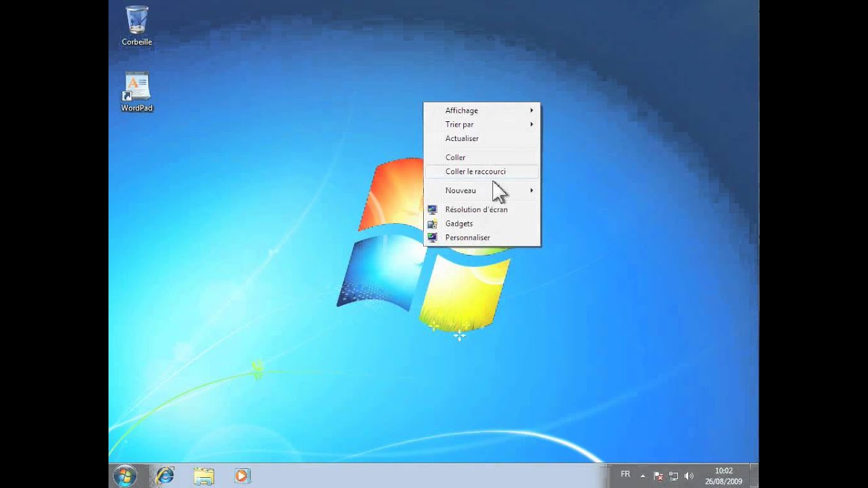
Task: Click the Gadgets menu icon
Action: click(x=433, y=224)
